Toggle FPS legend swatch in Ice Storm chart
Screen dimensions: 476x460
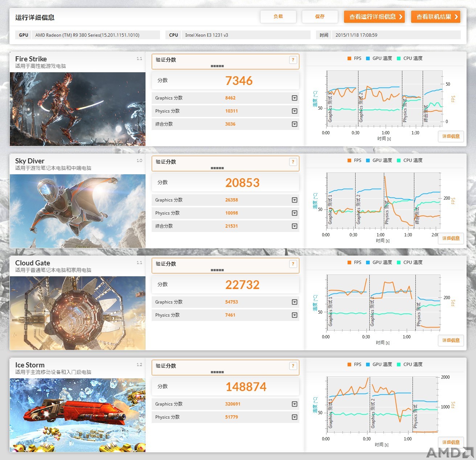pyautogui.click(x=349, y=365)
